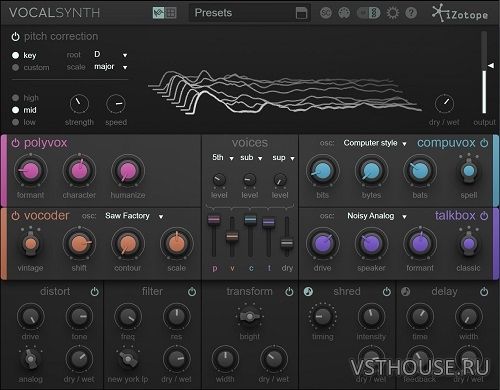Click the vocoder v mix fader

point(232,237)
